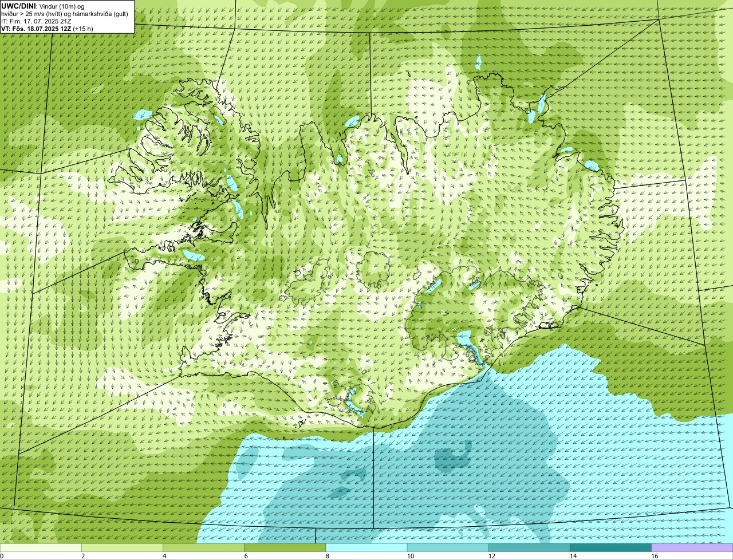Click the light cyan 8–10 legend swatch
This screenshot has width=733, height=560.
click(x=366, y=547)
